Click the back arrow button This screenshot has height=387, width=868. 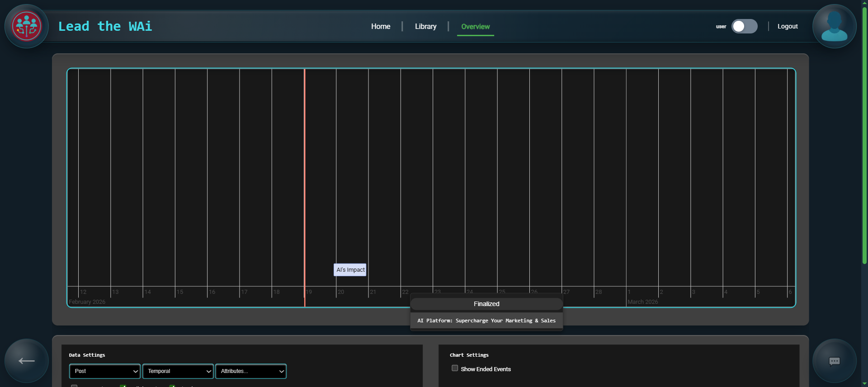pos(27,361)
